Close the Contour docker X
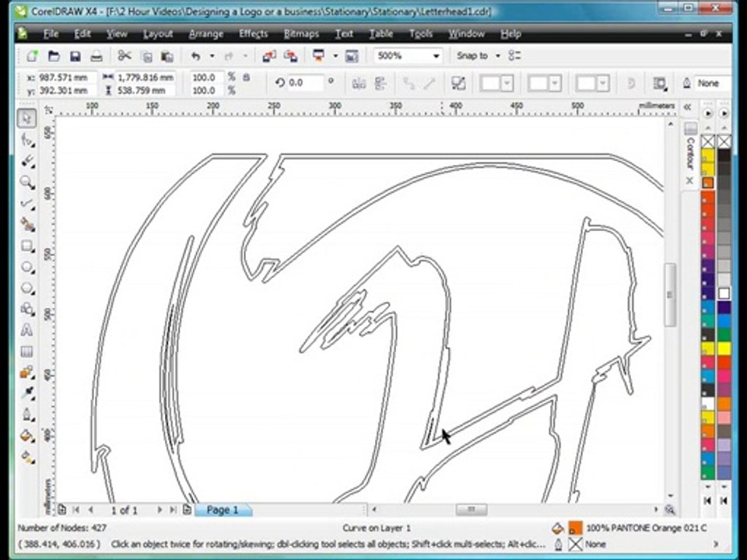Image resolution: width=747 pixels, height=560 pixels. tap(689, 180)
